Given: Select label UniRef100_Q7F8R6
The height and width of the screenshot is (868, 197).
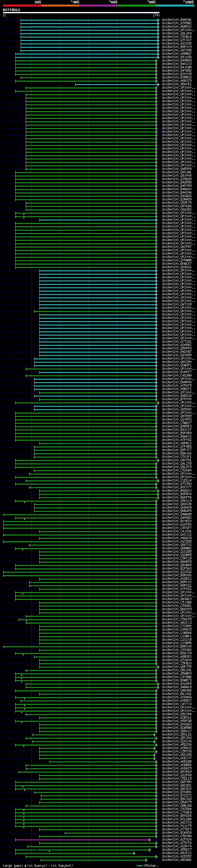Looking at the screenshot, I should pyautogui.click(x=176, y=447).
